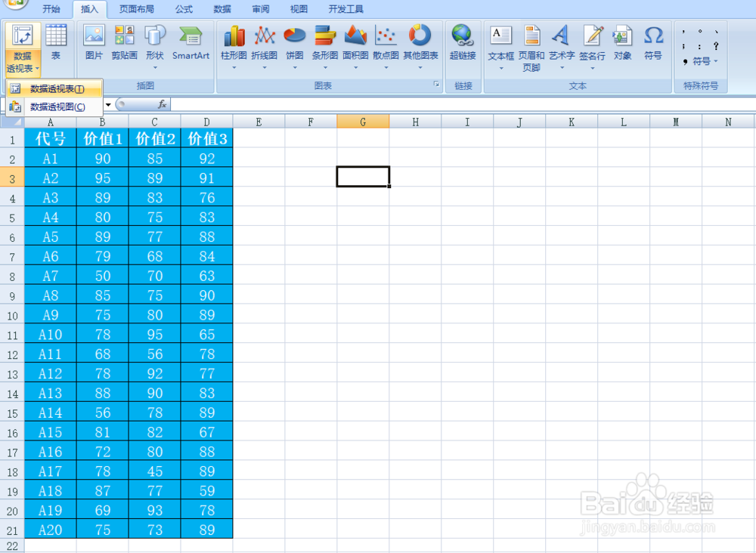Insert an 对象 object
Image resolution: width=756 pixels, height=553 pixels.
click(622, 43)
